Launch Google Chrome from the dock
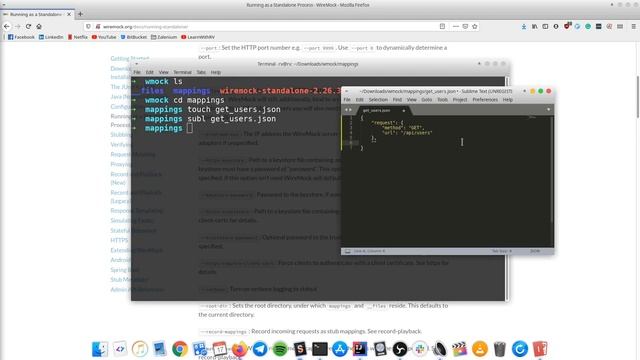Image resolution: width=640 pixels, height=360 pixels. 180,349
